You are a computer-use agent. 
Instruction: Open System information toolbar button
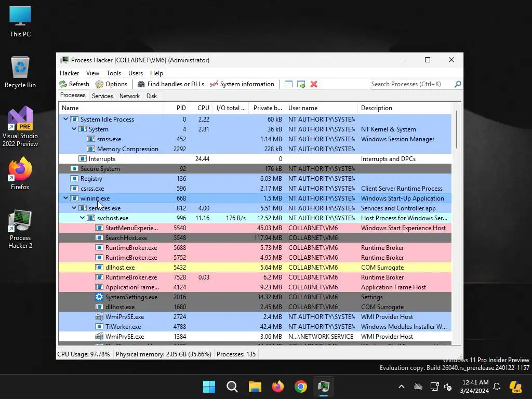242,84
